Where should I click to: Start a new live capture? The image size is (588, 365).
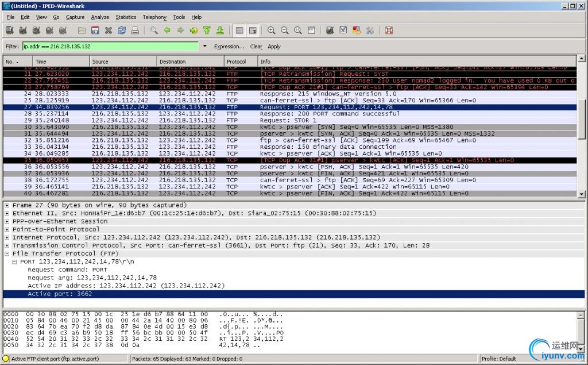[36, 30]
